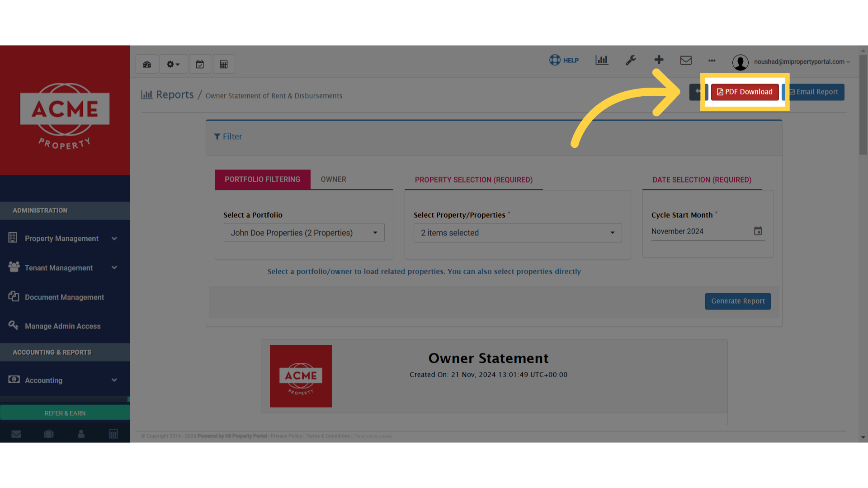Viewport: 868px width, 488px height.
Task: Open the bar chart reports icon
Action: (x=602, y=60)
